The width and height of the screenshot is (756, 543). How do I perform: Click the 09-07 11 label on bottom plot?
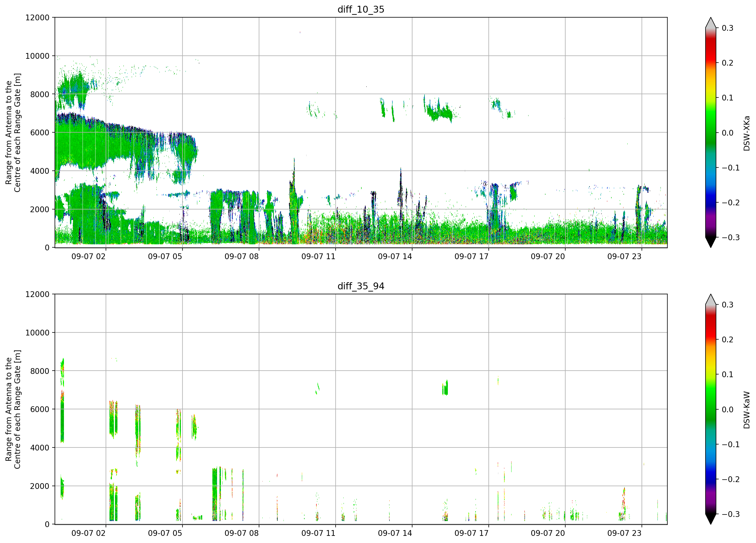tap(318, 533)
